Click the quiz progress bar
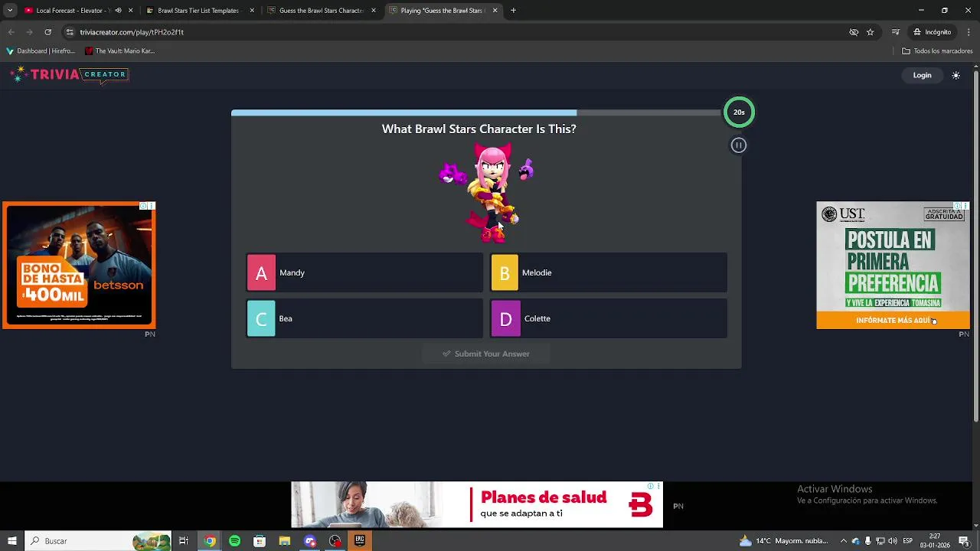Screen dimensions: 980x551 pos(475,112)
